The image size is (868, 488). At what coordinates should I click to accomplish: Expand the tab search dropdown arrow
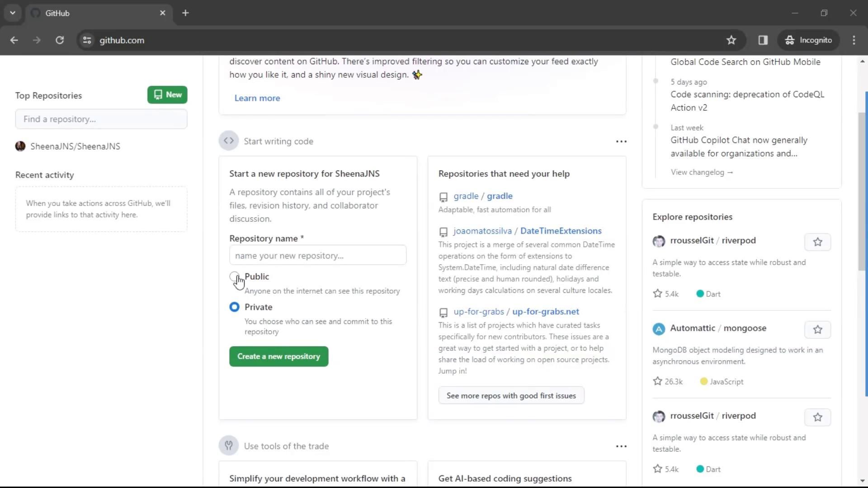[x=13, y=13]
